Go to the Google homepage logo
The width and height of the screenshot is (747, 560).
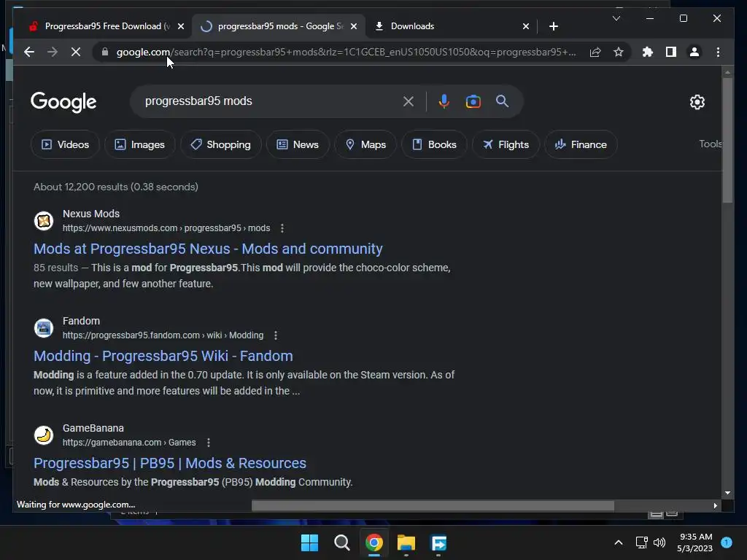[x=63, y=102]
